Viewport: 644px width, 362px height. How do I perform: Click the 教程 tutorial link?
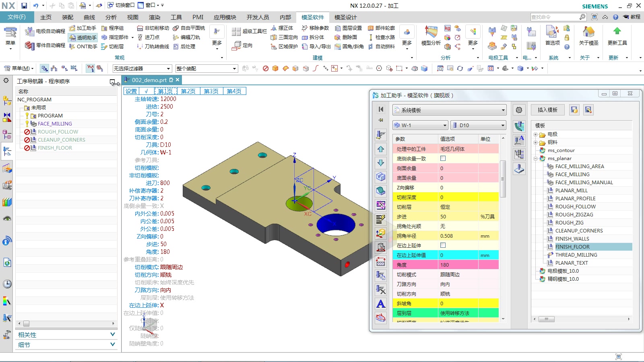[632, 17]
